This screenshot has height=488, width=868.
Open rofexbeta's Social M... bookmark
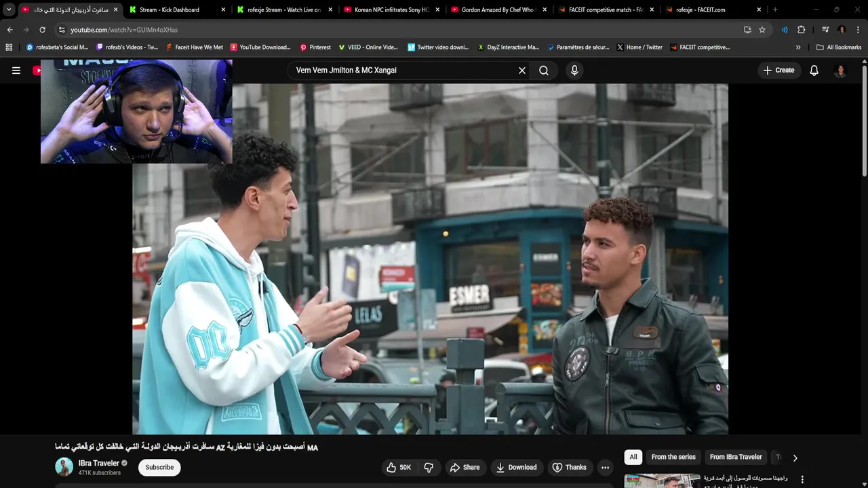tap(57, 47)
